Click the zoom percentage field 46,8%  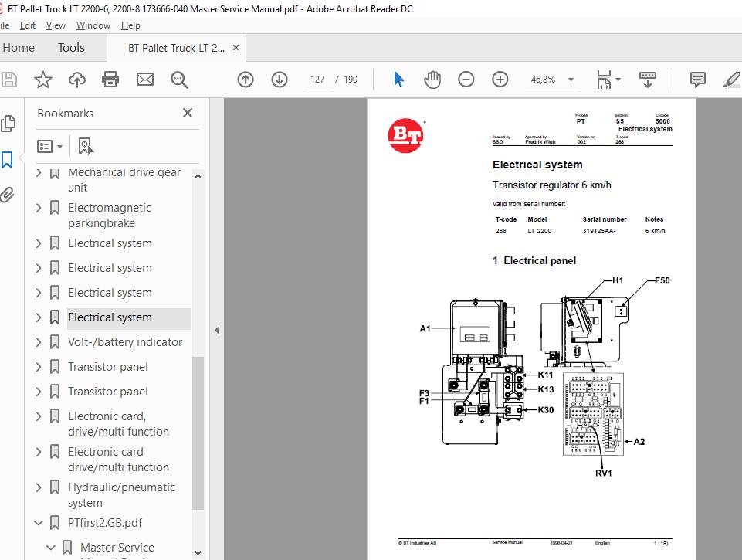coord(543,80)
